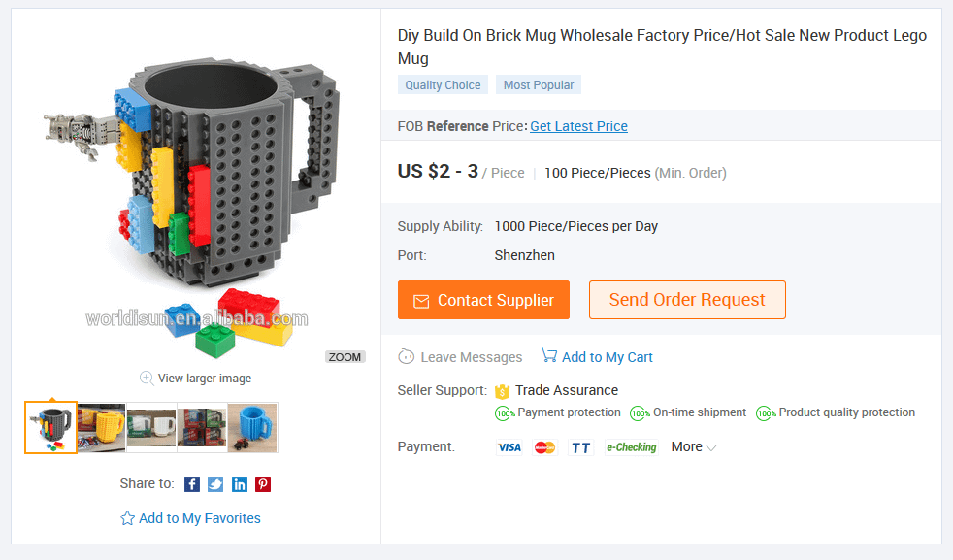Select the white mug thumbnail

coord(151,427)
